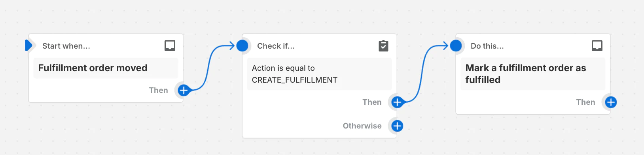Click the Then label on trigger card
This screenshot has height=155, width=644.
click(x=158, y=90)
